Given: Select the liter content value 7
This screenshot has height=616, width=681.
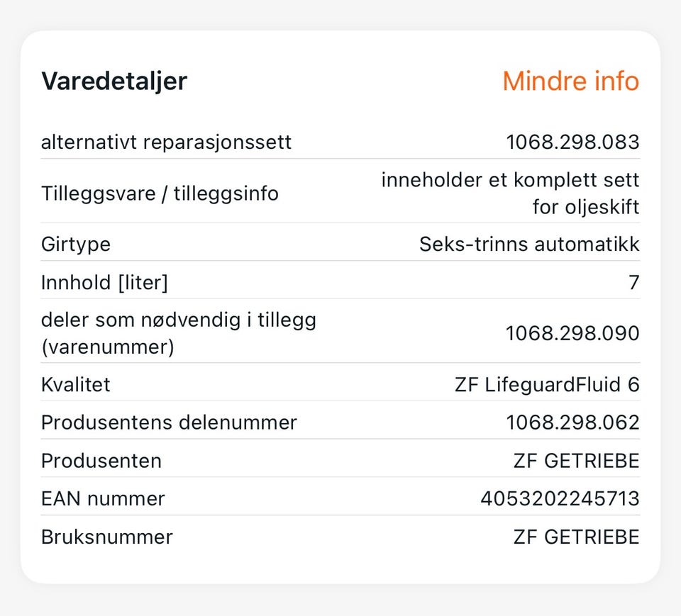Looking at the screenshot, I should (x=633, y=283).
